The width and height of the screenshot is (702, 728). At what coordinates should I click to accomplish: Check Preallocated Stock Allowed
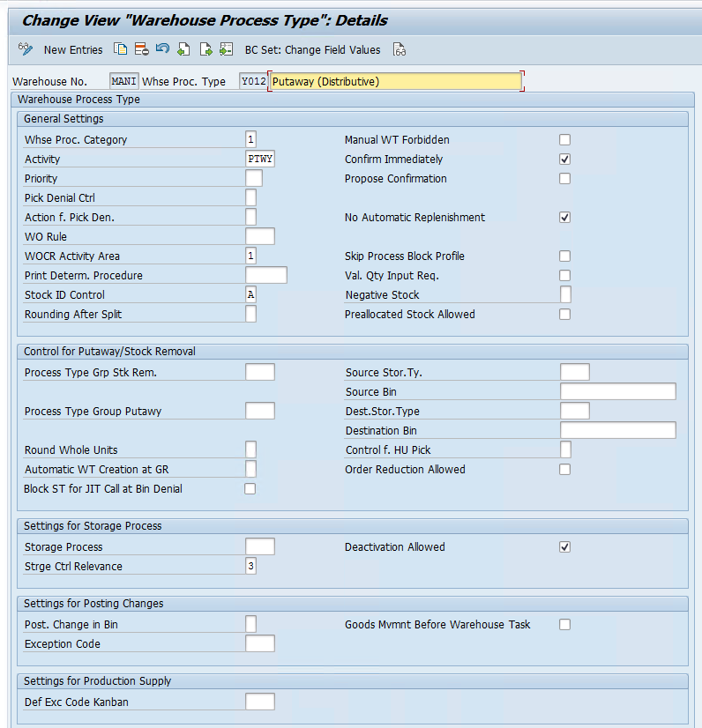(565, 315)
